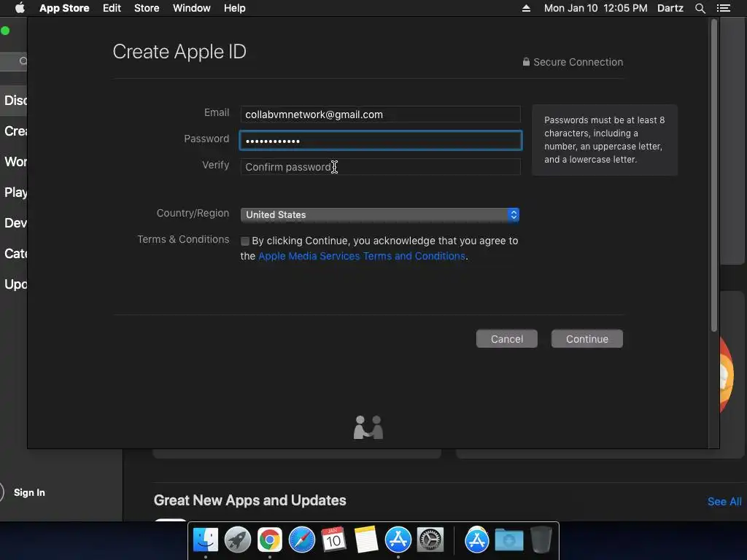Screen dimensions: 747x560
Task: Open the Apple menu
Action: point(20,8)
